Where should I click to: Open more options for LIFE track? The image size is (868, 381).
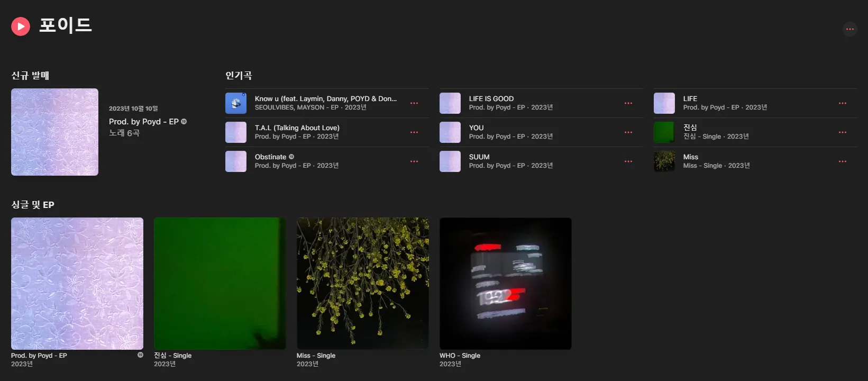tap(843, 103)
